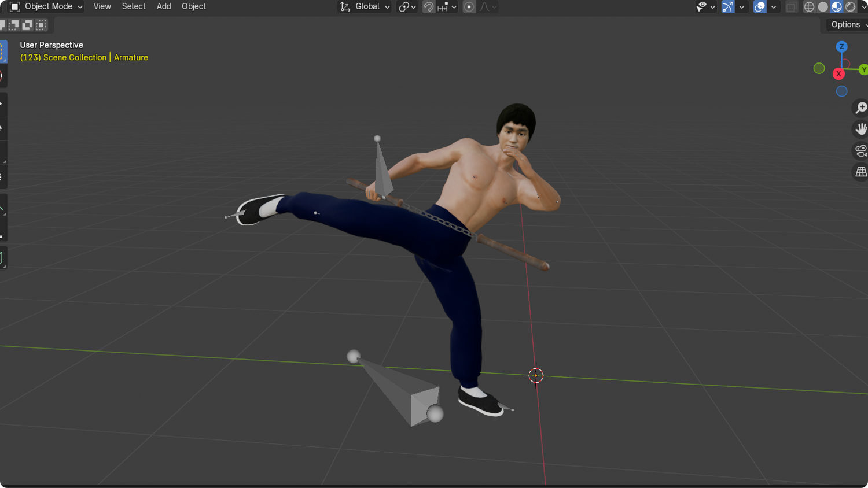Open the selectability and visibility dropdown
The height and width of the screenshot is (488, 868).
[x=705, y=7]
